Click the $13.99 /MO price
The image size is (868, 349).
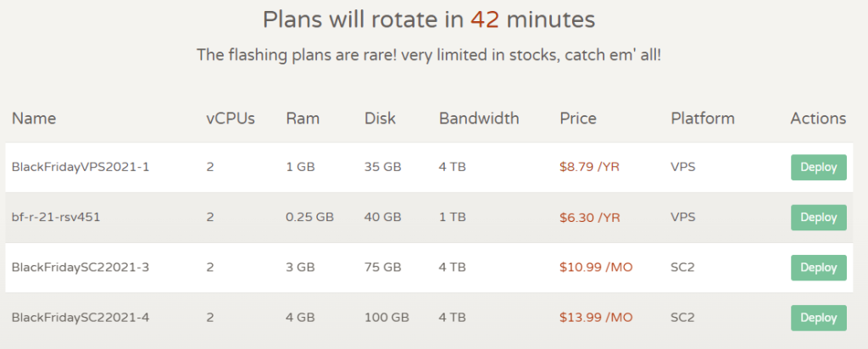coord(596,318)
